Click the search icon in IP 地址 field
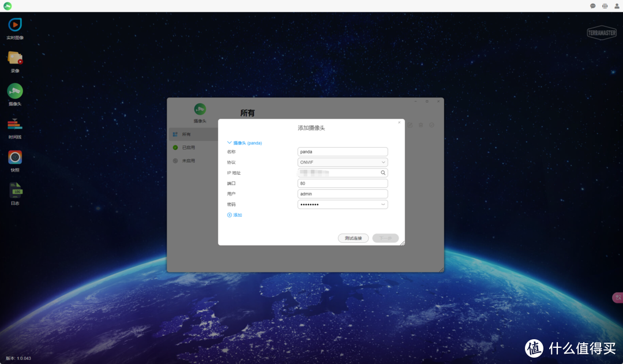The width and height of the screenshot is (623, 364). 382,172
